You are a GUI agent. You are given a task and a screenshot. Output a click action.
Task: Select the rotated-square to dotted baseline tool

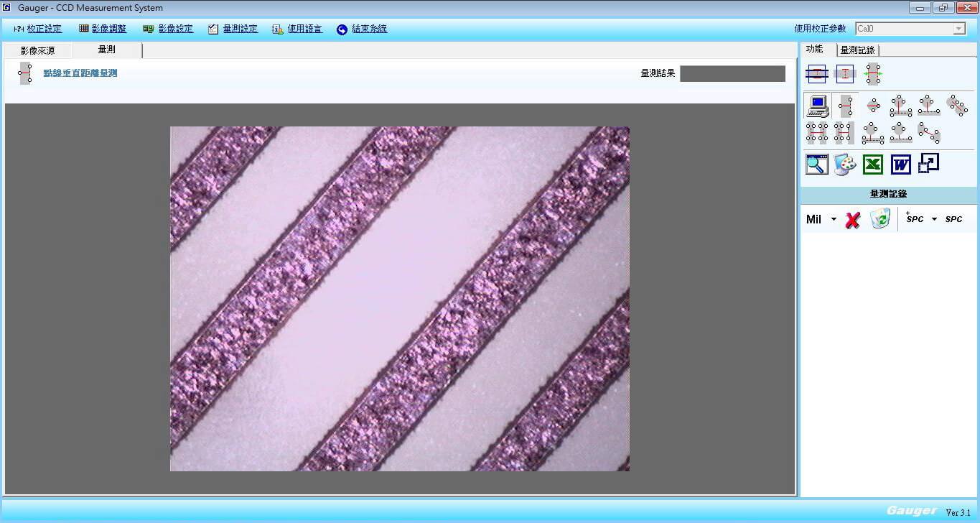(901, 133)
